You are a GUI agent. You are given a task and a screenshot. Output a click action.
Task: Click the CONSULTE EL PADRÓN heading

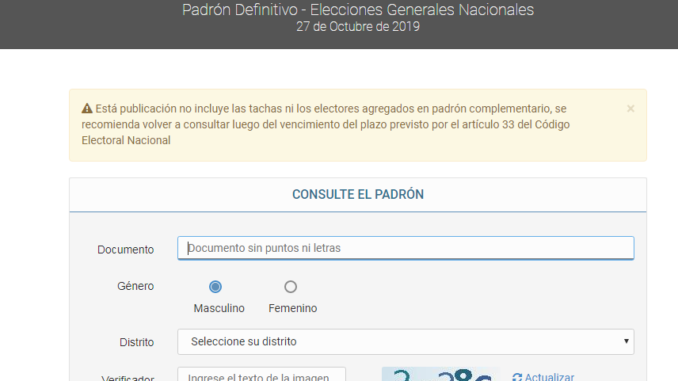pos(358,195)
